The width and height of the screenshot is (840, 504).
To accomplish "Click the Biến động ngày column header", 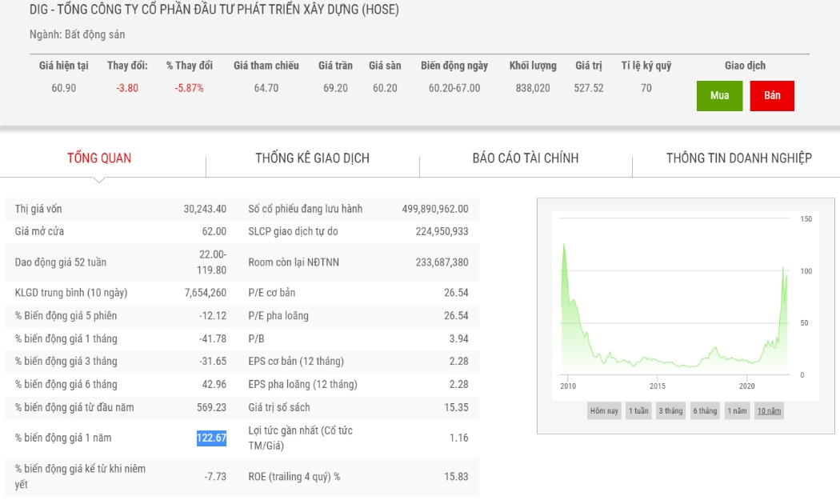I will [x=454, y=66].
